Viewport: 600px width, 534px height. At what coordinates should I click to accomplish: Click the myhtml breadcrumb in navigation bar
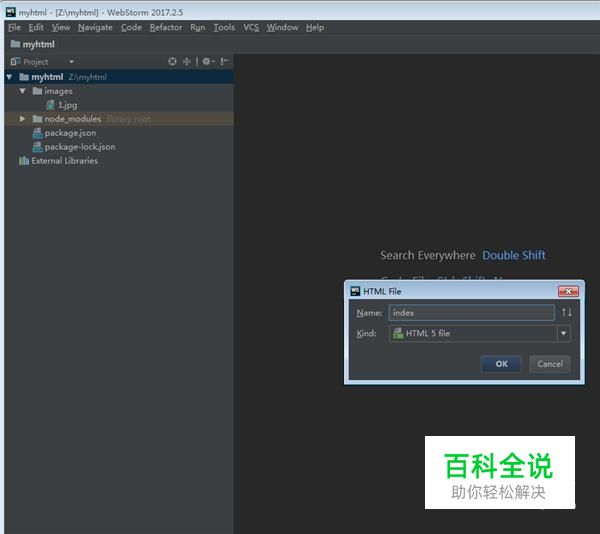[x=33, y=44]
